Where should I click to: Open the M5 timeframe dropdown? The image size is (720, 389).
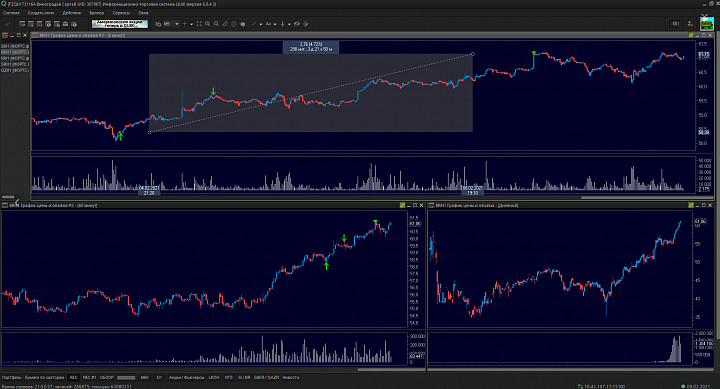coord(177,24)
